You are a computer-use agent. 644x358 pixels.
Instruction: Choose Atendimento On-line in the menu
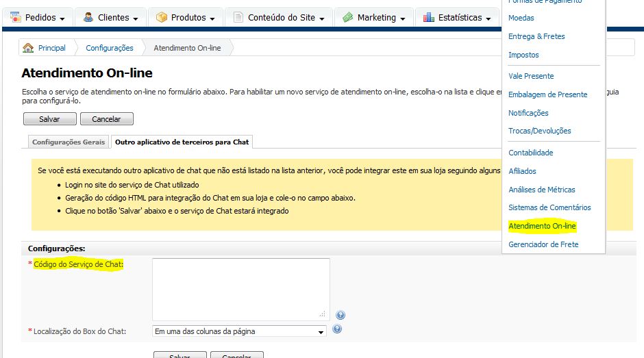pos(542,226)
